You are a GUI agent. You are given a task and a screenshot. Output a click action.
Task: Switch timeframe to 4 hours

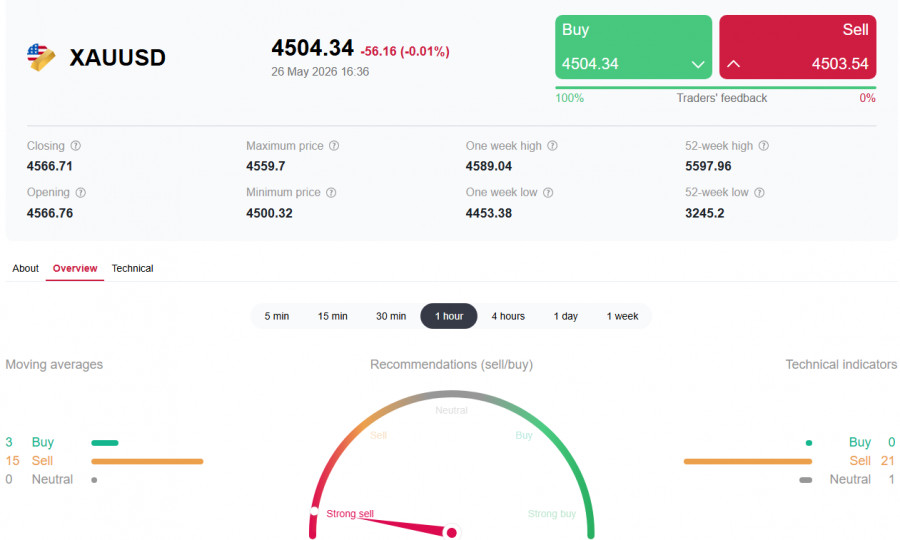[x=508, y=316]
